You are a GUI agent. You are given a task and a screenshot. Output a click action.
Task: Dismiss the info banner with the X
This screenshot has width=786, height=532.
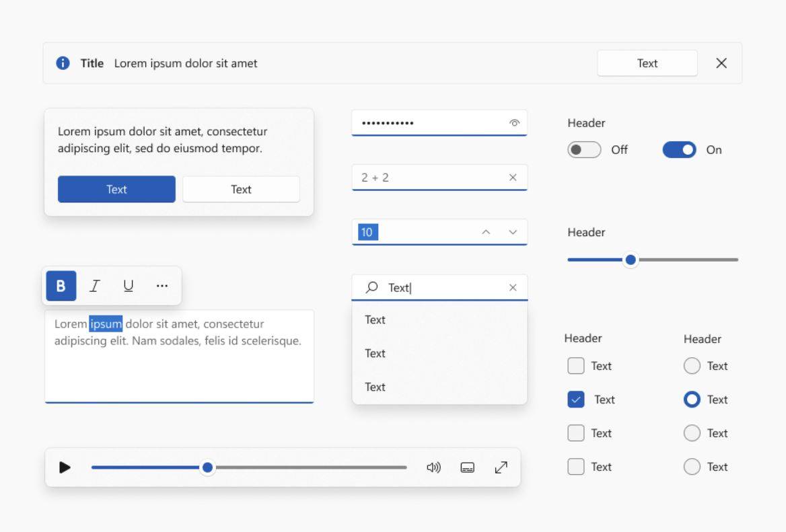[x=721, y=63]
